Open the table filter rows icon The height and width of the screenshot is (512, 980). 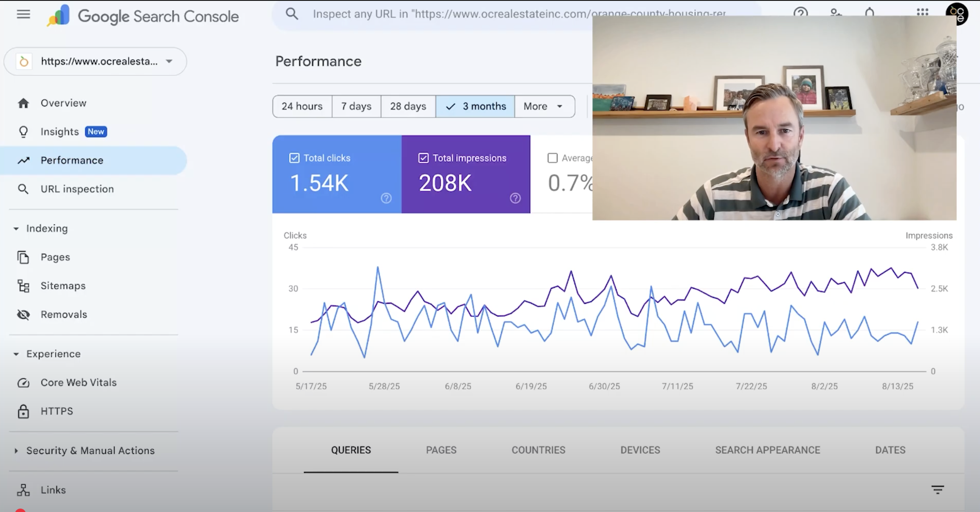[938, 490]
